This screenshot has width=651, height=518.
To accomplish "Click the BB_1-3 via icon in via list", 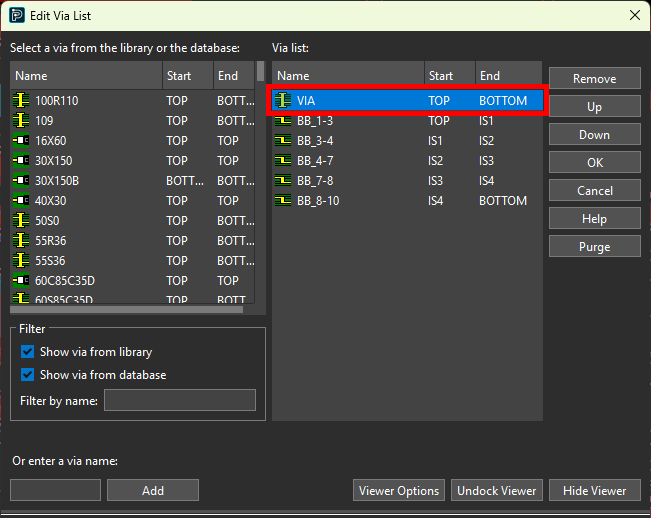I will tap(284, 121).
